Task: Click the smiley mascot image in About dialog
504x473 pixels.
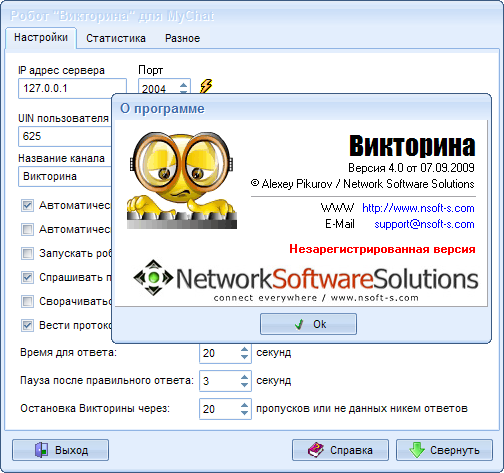Action: tap(182, 180)
